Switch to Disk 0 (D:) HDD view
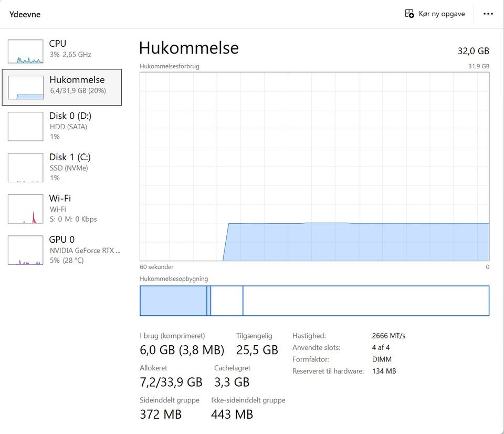Screen dimensions: 504x434 point(70,121)
